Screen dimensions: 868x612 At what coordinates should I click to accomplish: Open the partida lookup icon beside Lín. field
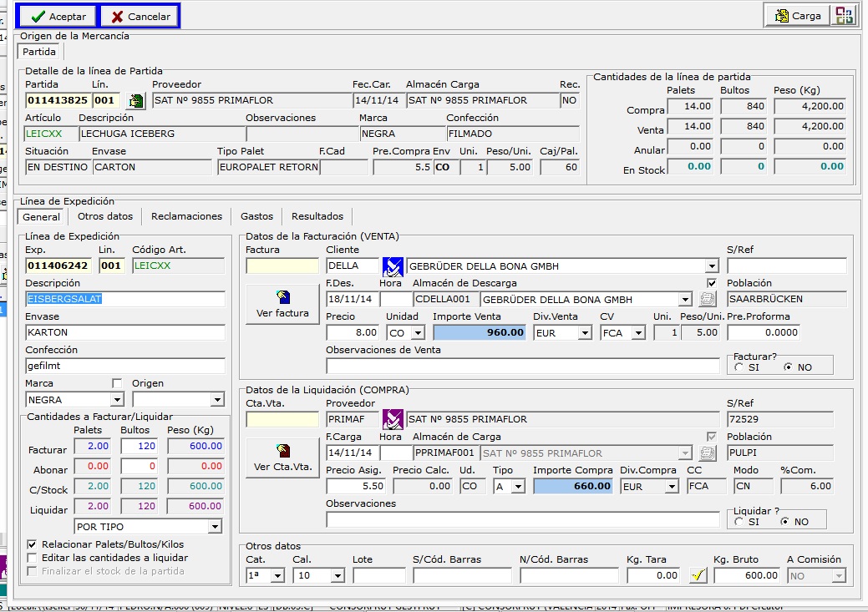(135, 101)
